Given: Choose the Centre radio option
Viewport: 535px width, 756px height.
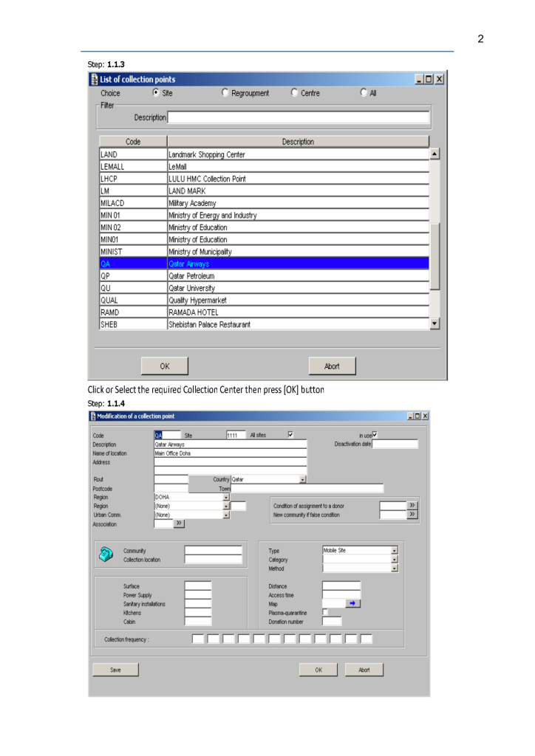Looking at the screenshot, I should point(295,93).
